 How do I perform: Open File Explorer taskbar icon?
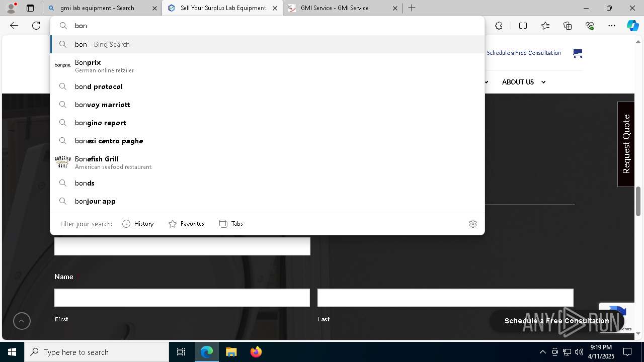231,352
